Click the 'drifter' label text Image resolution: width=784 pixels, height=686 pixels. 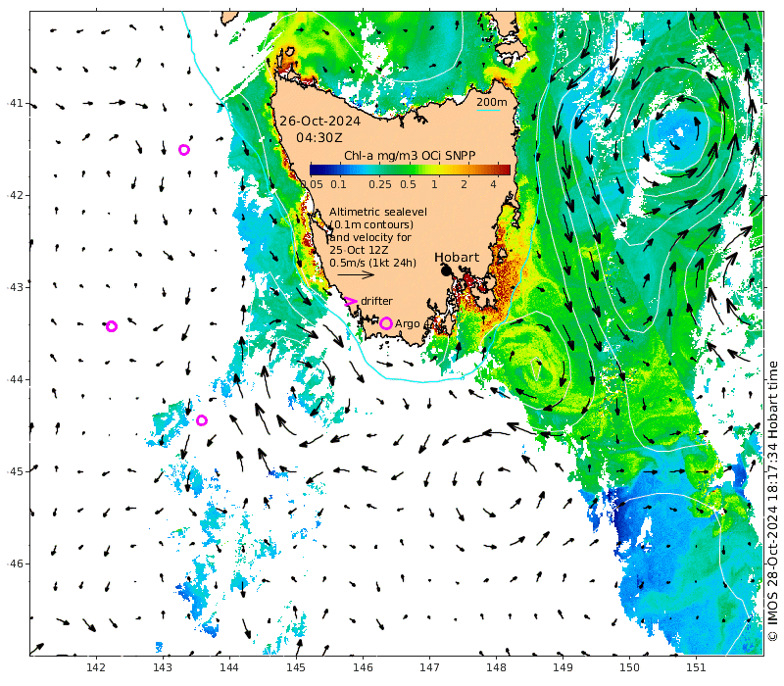pyautogui.click(x=376, y=301)
